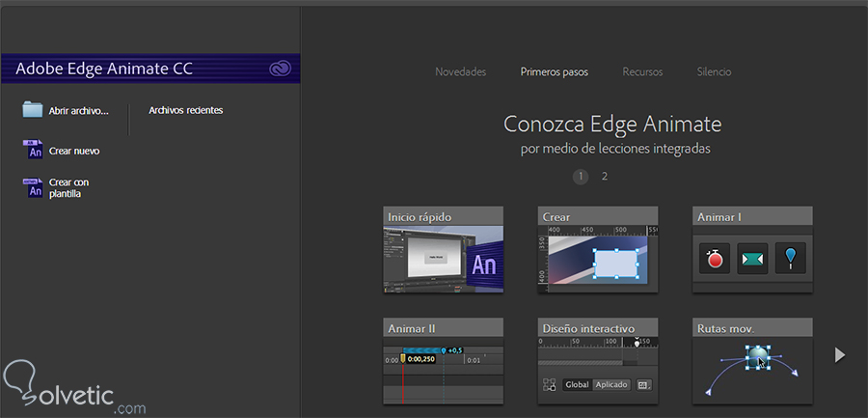The image size is (868, 418).
Task: Switch to the Novedades tab
Action: pyautogui.click(x=461, y=72)
